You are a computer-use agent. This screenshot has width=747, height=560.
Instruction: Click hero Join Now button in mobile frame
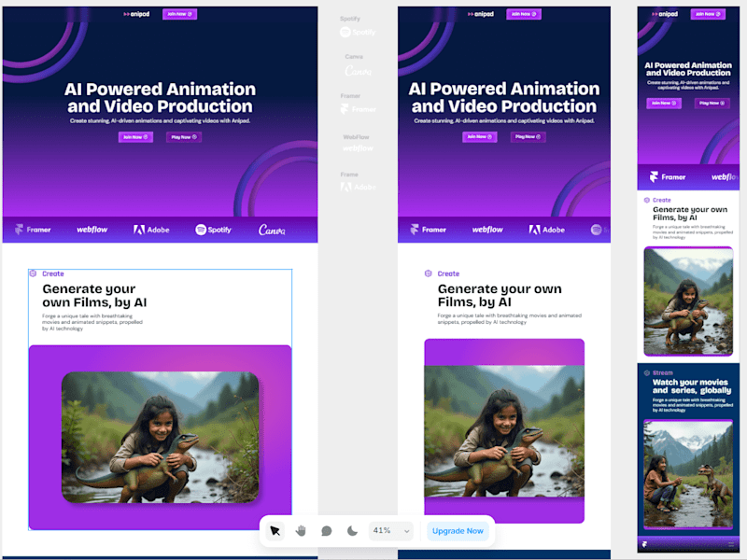click(x=664, y=103)
